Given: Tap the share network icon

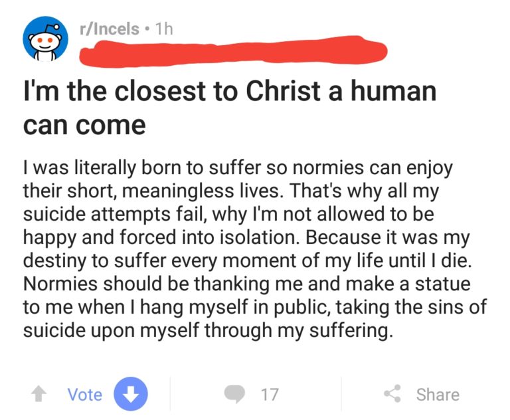Looking at the screenshot, I should coord(392,393).
